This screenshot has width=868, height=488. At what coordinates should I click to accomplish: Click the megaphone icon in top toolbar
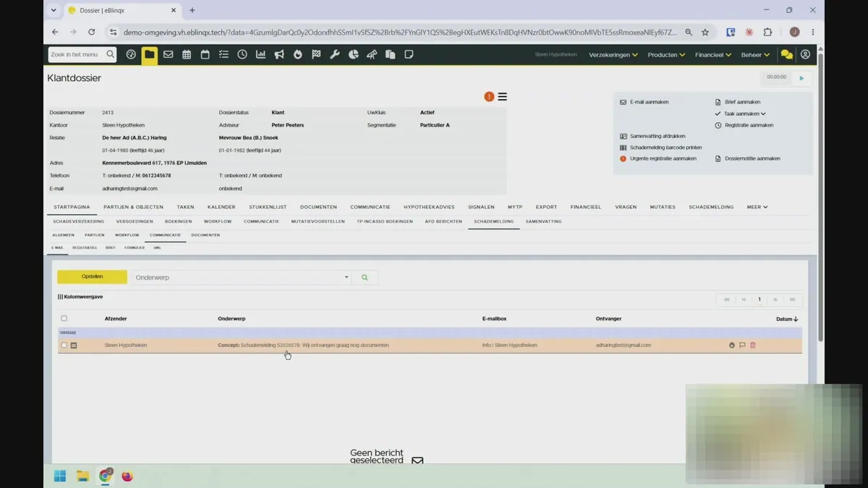tap(279, 54)
